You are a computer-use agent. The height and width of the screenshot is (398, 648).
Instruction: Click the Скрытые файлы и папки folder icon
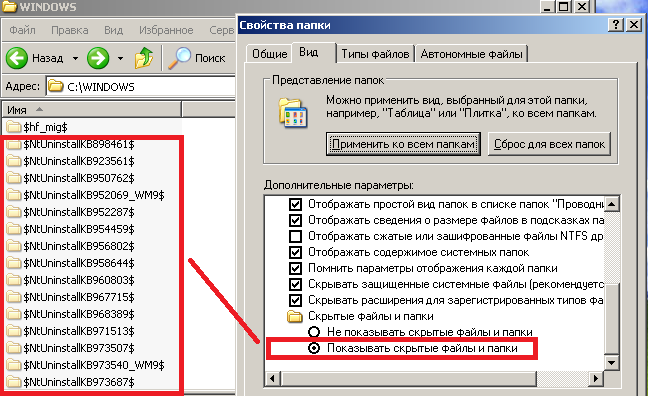[x=295, y=317]
